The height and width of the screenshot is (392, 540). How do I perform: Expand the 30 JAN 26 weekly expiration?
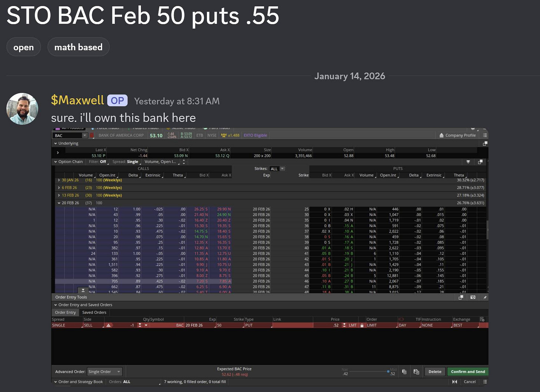point(59,180)
